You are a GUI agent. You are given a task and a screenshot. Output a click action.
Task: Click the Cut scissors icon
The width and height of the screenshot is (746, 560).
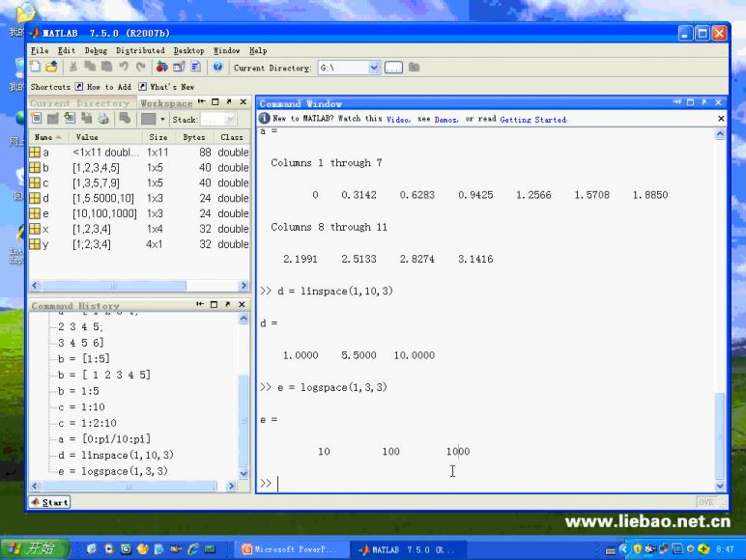(x=73, y=67)
